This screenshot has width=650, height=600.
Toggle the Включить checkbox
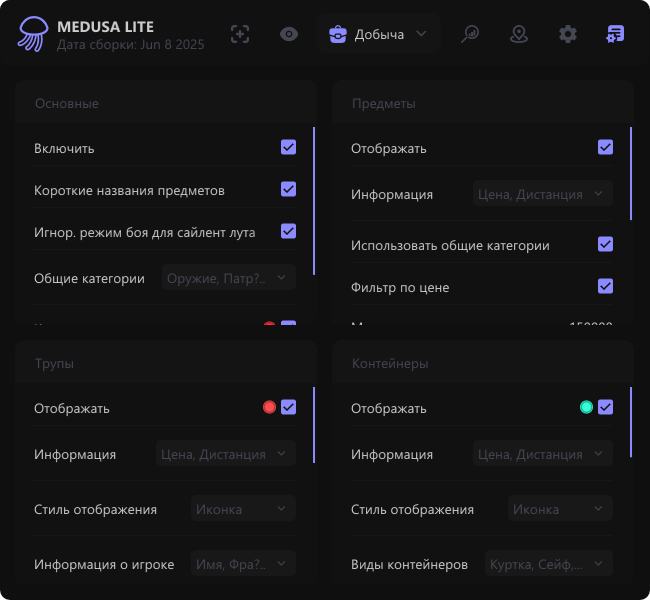[x=288, y=147]
